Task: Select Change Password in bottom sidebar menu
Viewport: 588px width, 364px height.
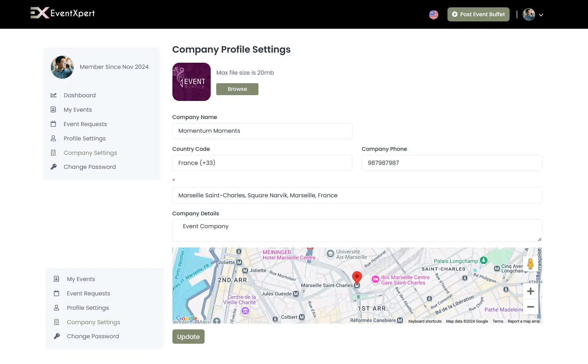Action: [x=93, y=336]
